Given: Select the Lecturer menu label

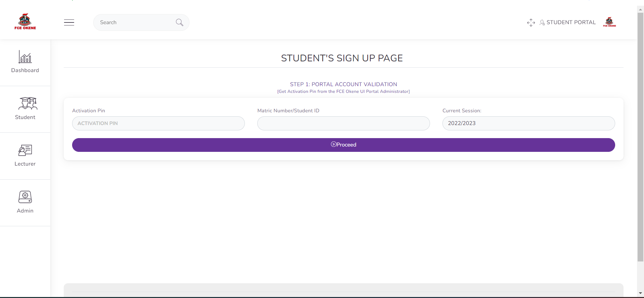Looking at the screenshot, I should (x=25, y=164).
